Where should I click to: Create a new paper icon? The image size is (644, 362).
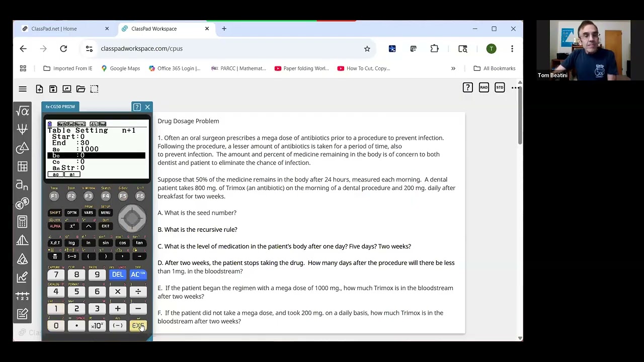pyautogui.click(x=39, y=89)
